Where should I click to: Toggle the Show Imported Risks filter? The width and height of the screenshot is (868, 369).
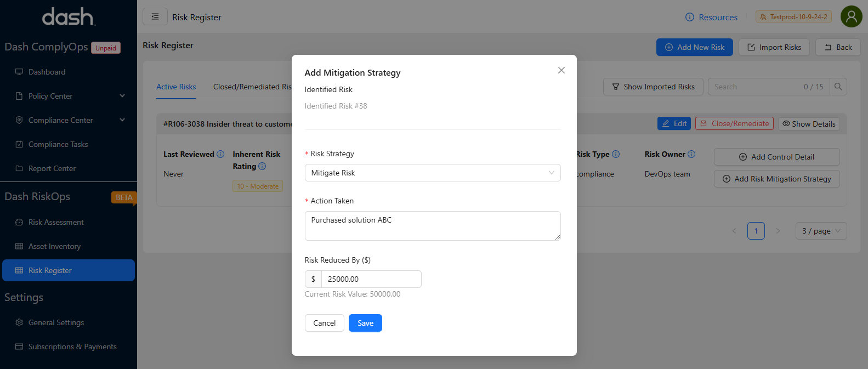click(x=653, y=87)
